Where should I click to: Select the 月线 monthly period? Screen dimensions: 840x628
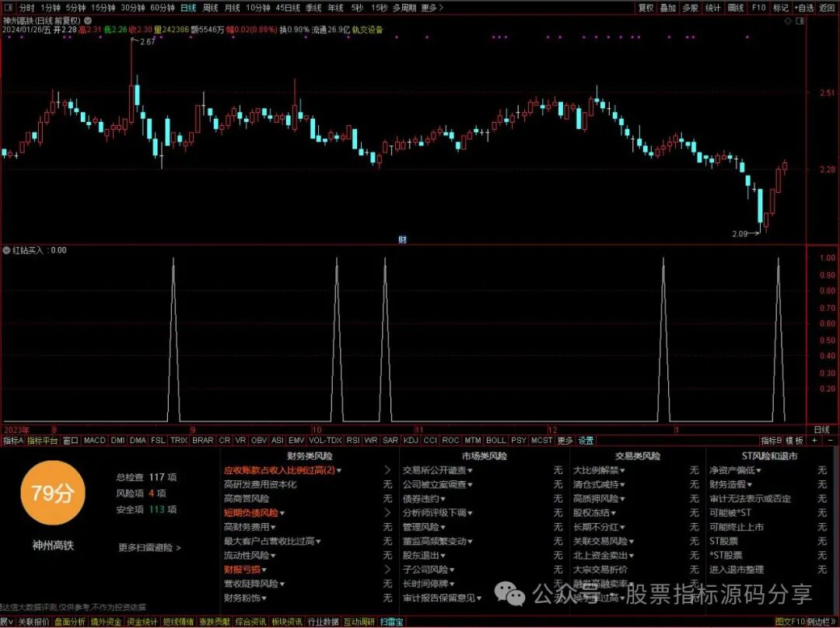click(x=232, y=8)
